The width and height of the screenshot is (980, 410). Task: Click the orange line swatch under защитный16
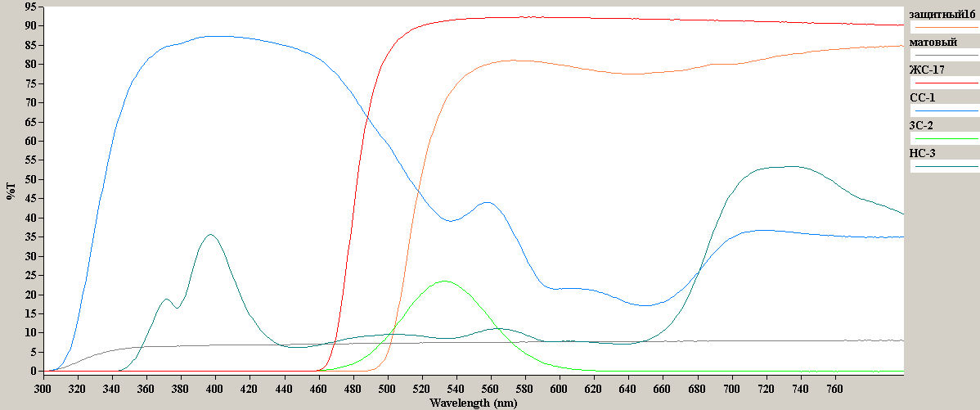946,27
